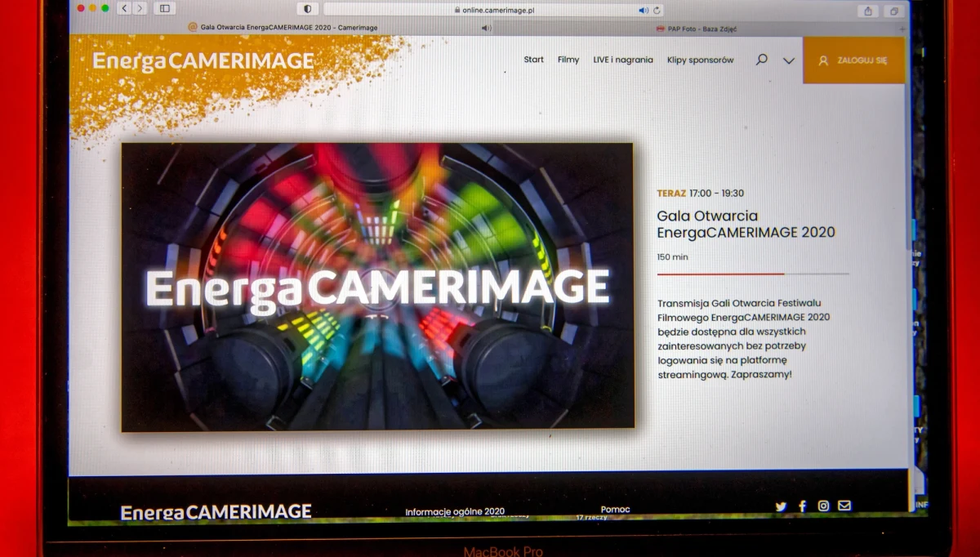Image resolution: width=980 pixels, height=557 pixels.
Task: Open the Pomoc footer link
Action: (x=614, y=508)
